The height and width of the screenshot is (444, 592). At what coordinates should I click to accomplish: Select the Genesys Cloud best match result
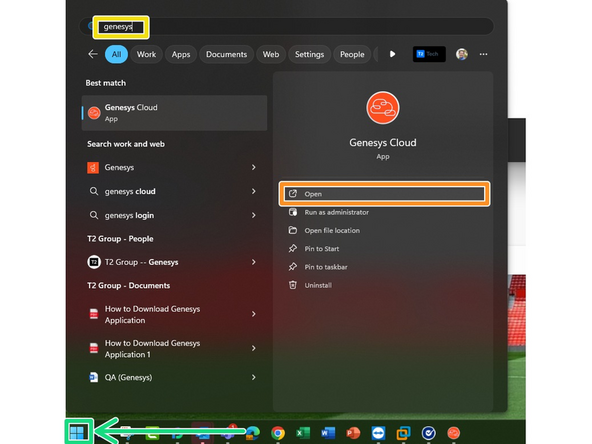click(x=174, y=113)
